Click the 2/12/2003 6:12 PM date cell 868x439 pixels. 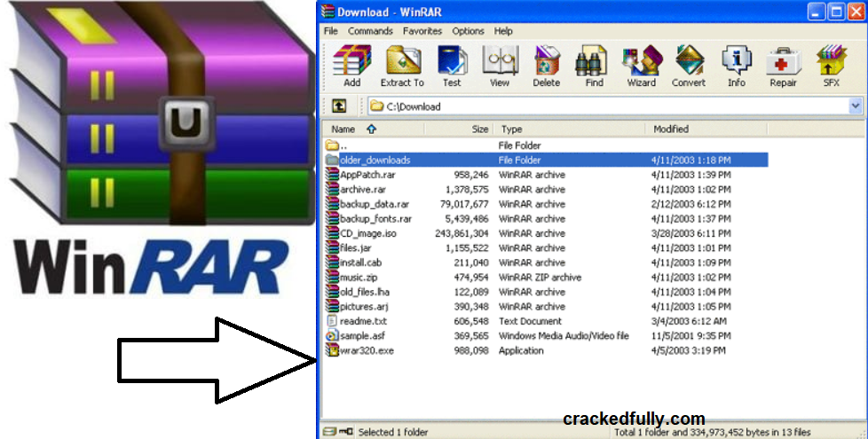(x=690, y=204)
